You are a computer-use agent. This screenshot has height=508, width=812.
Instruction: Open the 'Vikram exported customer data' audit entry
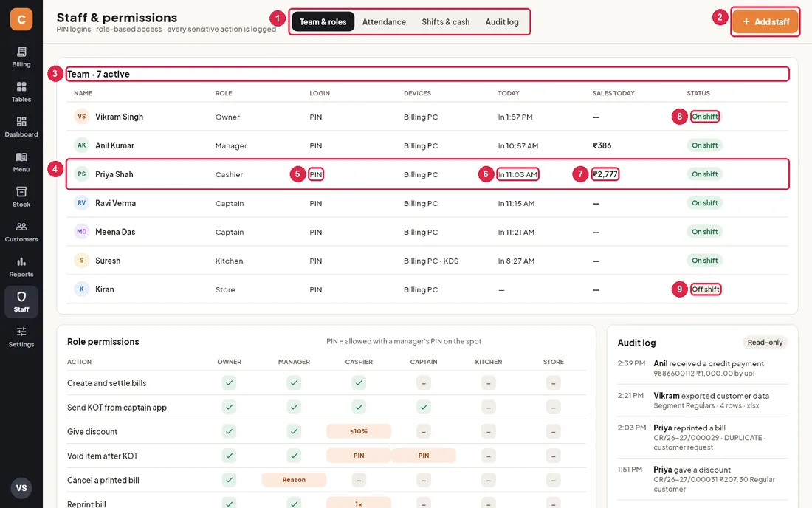[703, 400]
